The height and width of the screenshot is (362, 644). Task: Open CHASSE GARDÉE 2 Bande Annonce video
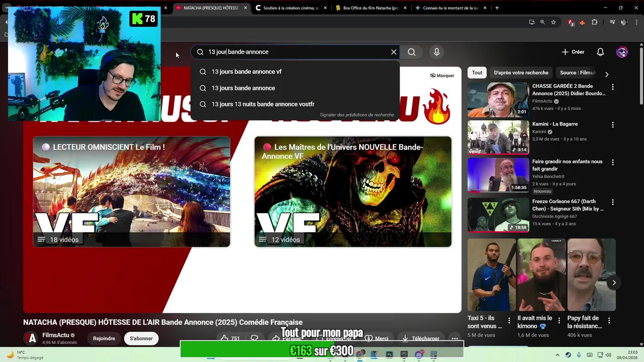[498, 100]
